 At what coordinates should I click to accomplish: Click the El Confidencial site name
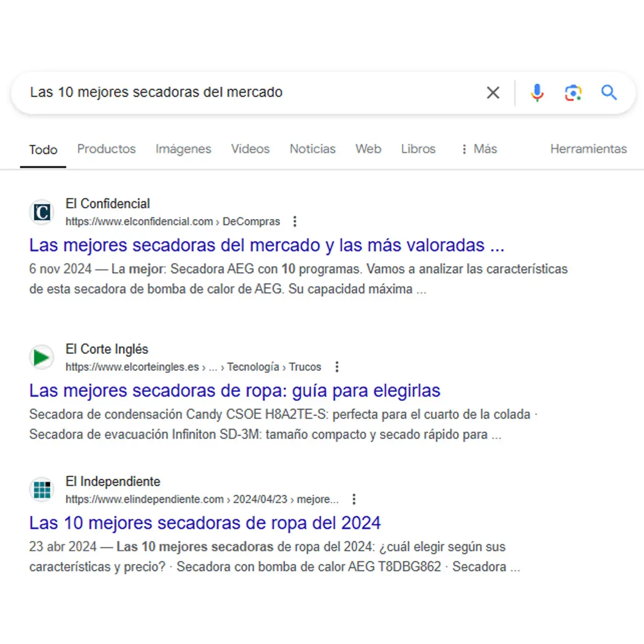pyautogui.click(x=108, y=204)
